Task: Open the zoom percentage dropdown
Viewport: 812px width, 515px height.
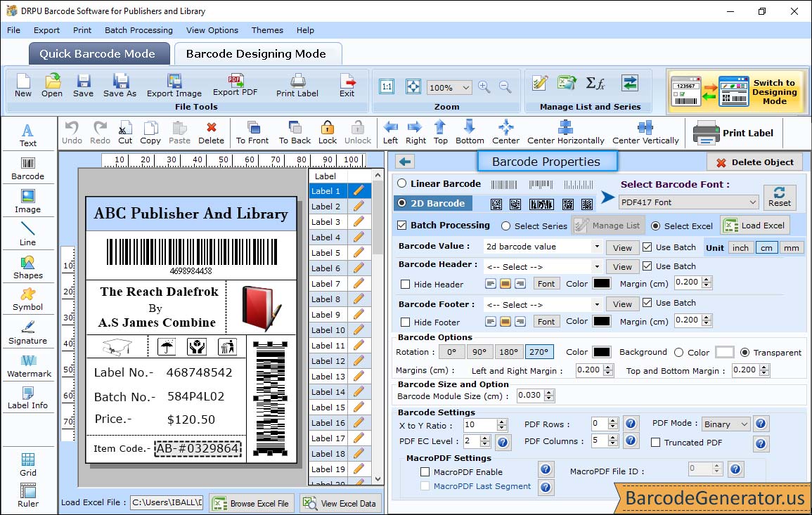Action: click(465, 87)
